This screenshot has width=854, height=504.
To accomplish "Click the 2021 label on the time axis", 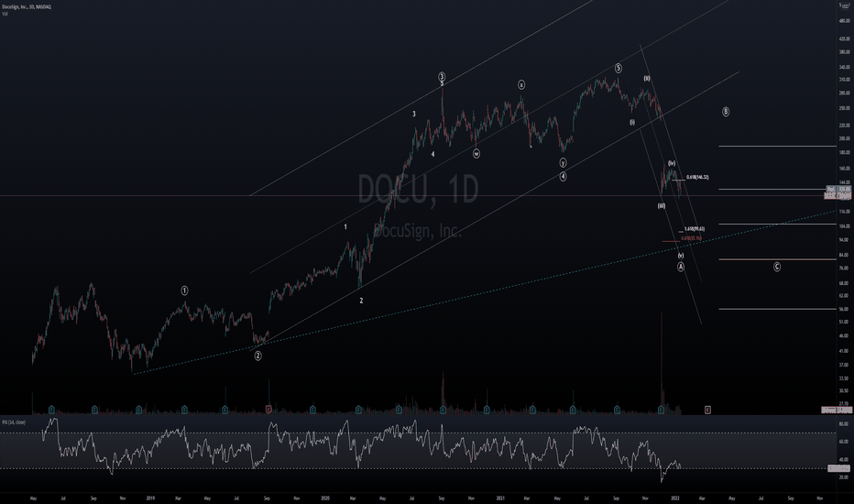I will tap(500, 498).
